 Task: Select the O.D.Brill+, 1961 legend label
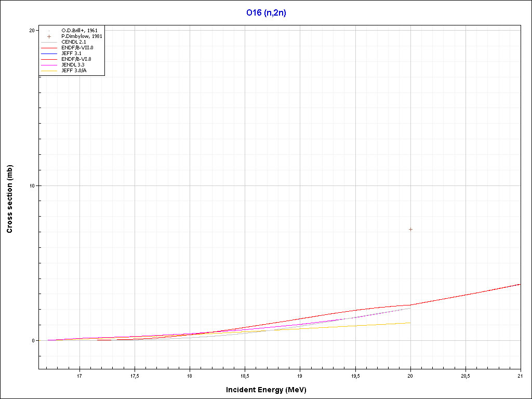pyautogui.click(x=79, y=31)
